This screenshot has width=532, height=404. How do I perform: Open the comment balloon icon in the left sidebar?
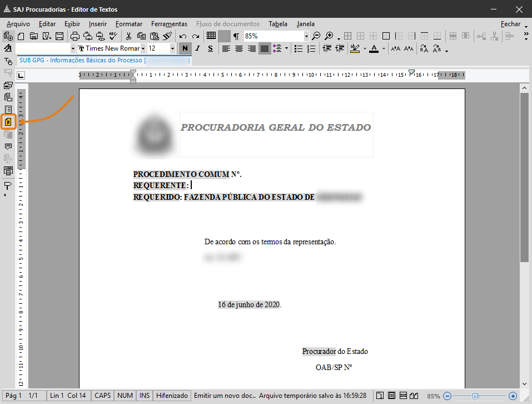8,145
